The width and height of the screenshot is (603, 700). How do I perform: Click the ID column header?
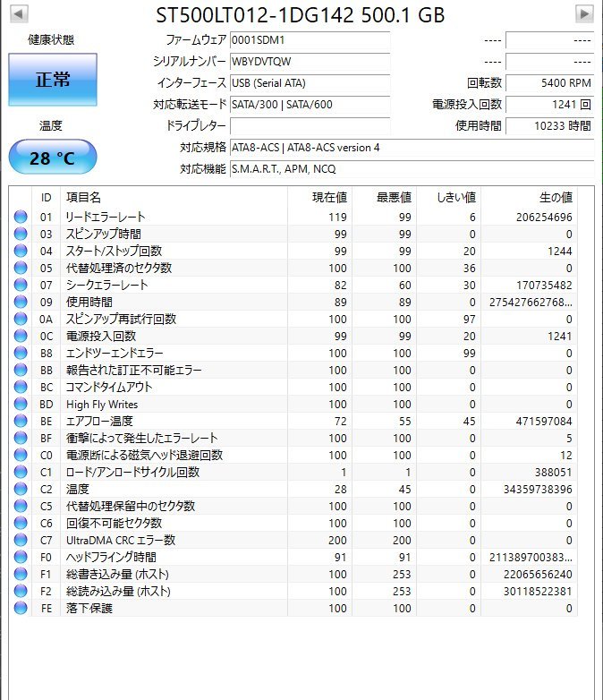46,197
